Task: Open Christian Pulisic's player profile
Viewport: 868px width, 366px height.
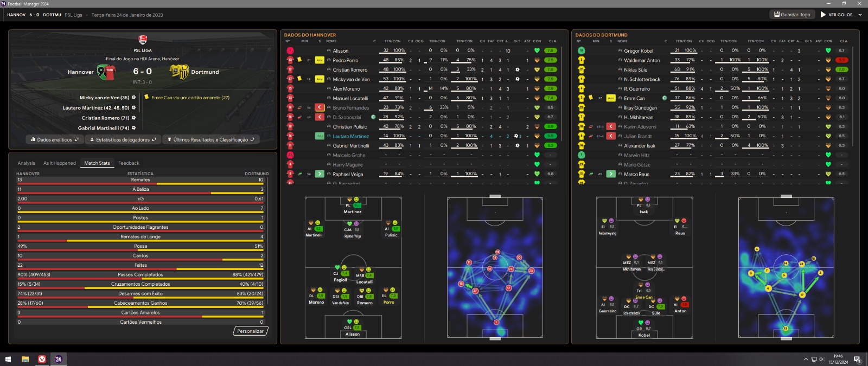Action: (x=349, y=126)
